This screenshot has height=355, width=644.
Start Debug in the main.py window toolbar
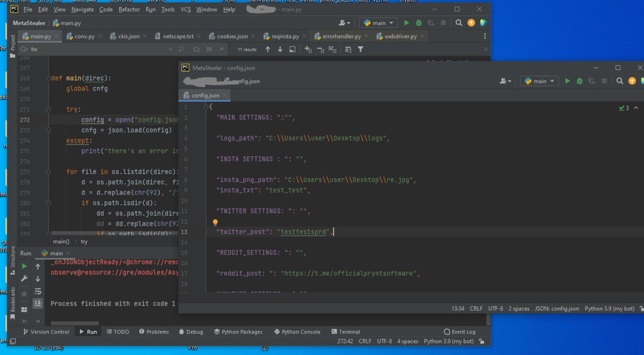419,23
